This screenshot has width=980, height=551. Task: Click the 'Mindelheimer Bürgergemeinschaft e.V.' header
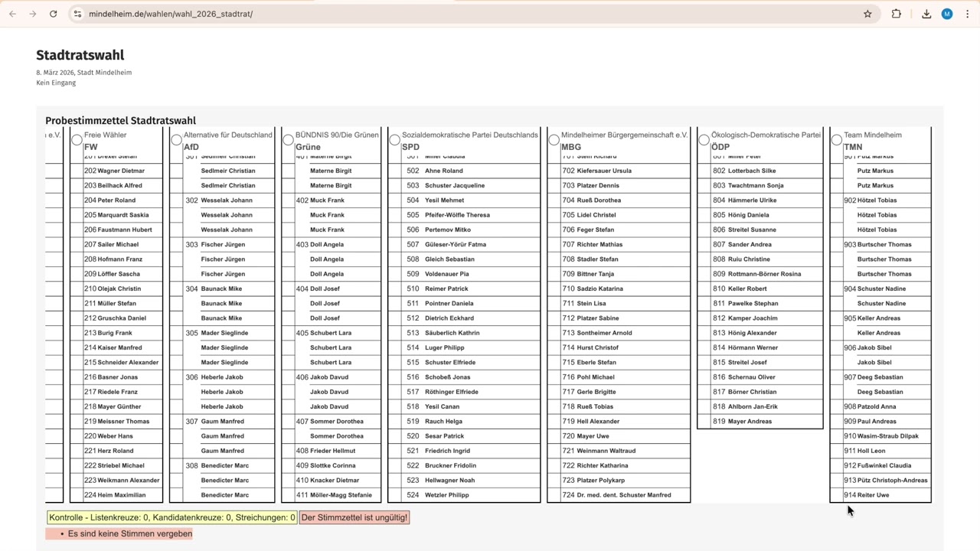tap(625, 135)
